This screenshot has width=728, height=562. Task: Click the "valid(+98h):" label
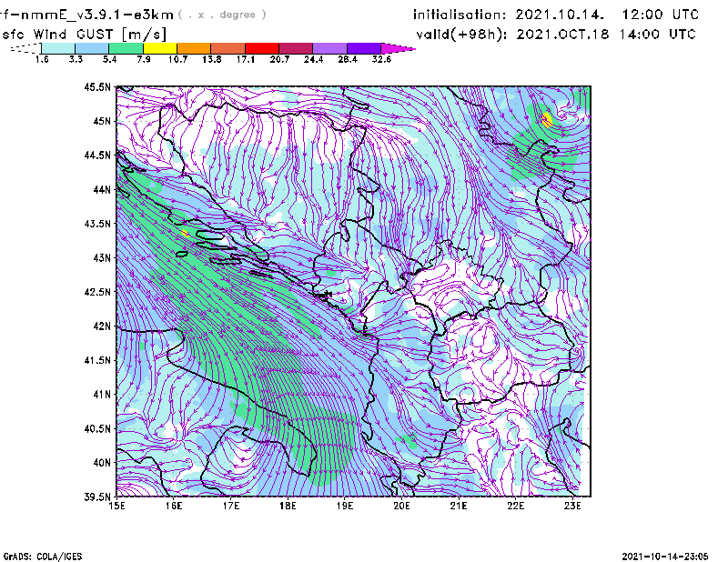click(x=461, y=35)
